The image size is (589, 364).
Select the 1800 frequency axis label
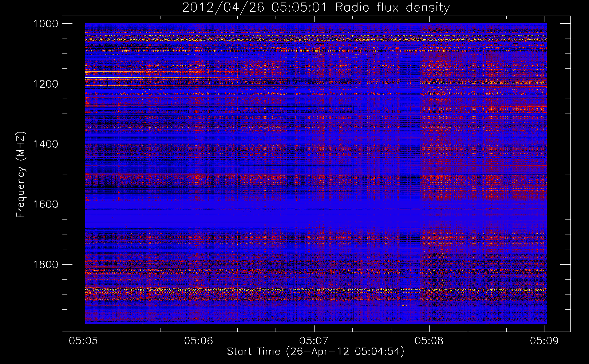pos(46,264)
